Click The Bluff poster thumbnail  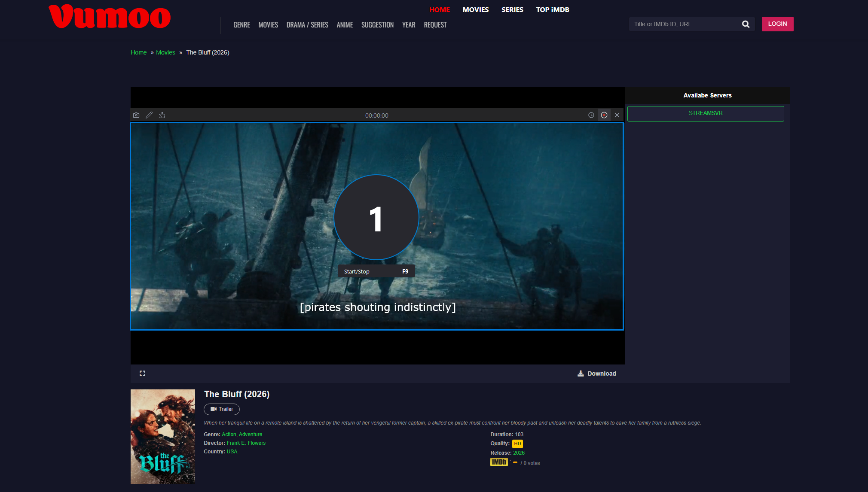(x=163, y=436)
